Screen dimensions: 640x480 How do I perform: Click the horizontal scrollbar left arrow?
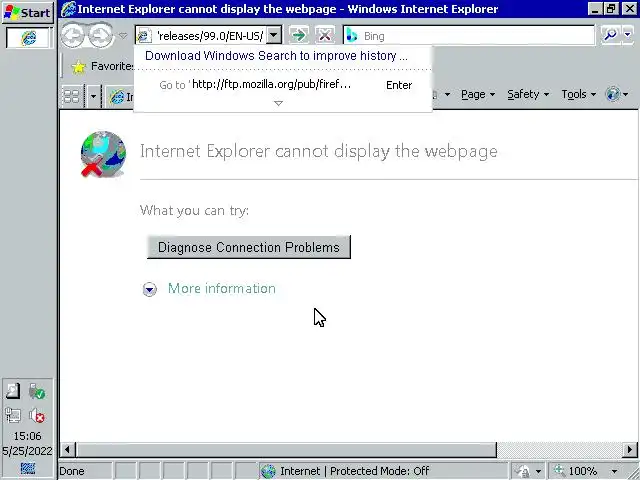[67, 450]
